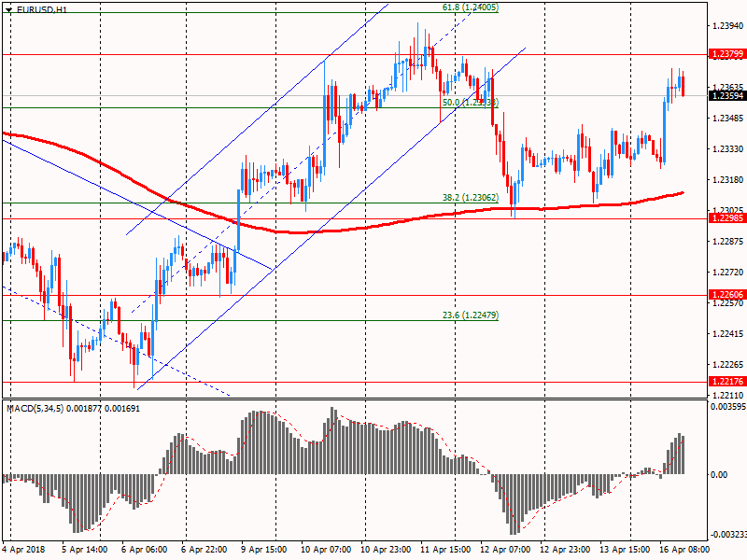Click the 10 Apr 23:00 time label
747x560 pixels.
click(x=386, y=550)
